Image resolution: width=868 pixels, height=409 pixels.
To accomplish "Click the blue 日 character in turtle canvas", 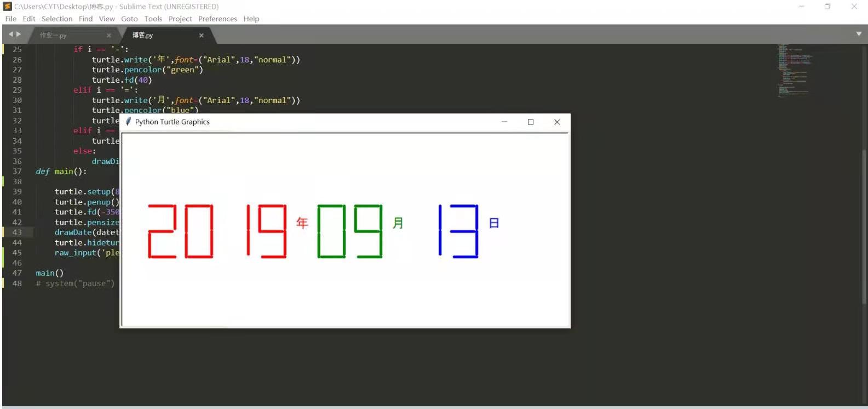I will 494,223.
